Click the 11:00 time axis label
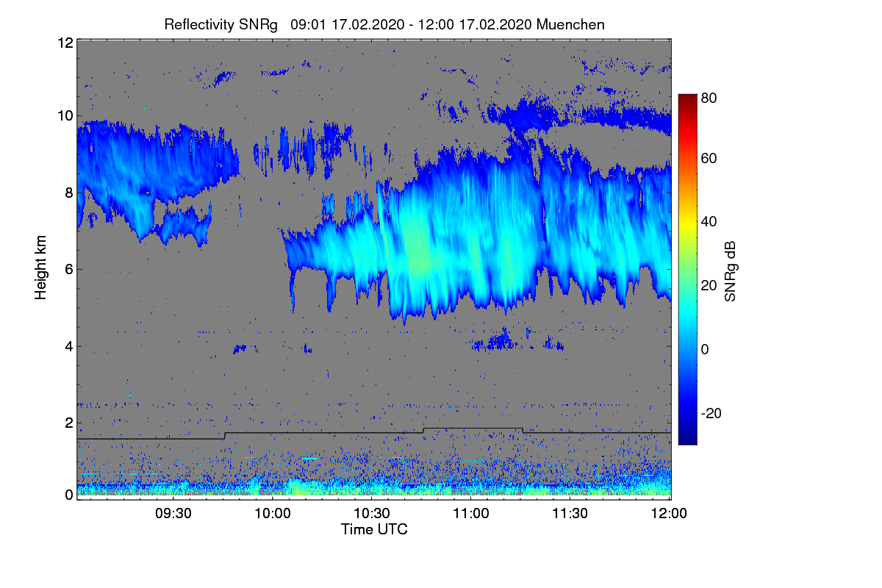The image size is (882, 588). (x=471, y=513)
